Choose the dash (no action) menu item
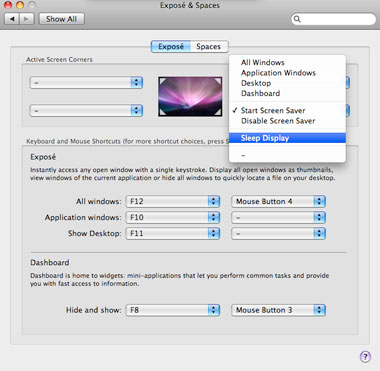Viewport: 380px width, 371px height. 287,155
